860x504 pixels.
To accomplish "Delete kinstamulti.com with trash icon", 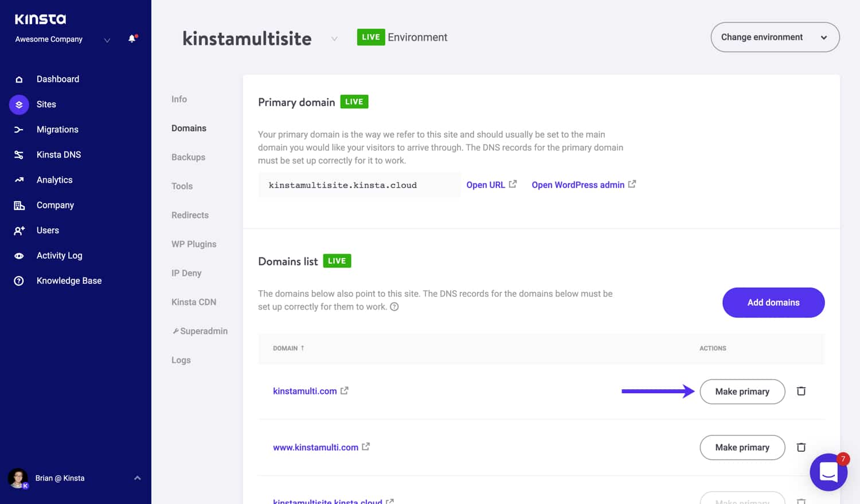I will [x=801, y=391].
